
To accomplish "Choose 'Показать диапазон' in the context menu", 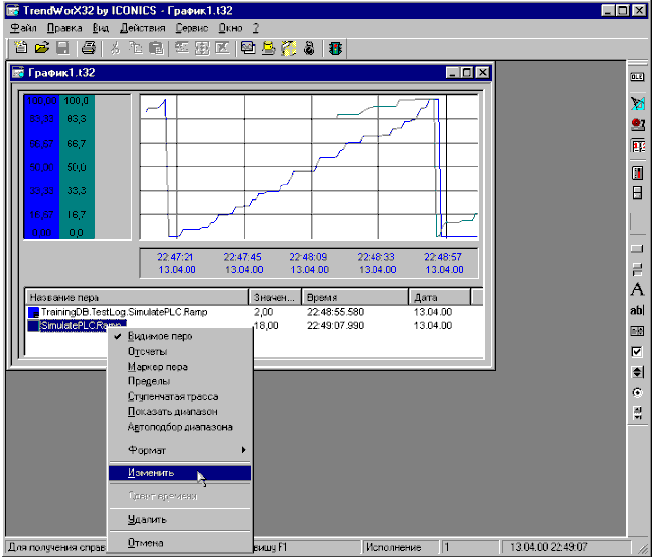I will (x=180, y=412).
